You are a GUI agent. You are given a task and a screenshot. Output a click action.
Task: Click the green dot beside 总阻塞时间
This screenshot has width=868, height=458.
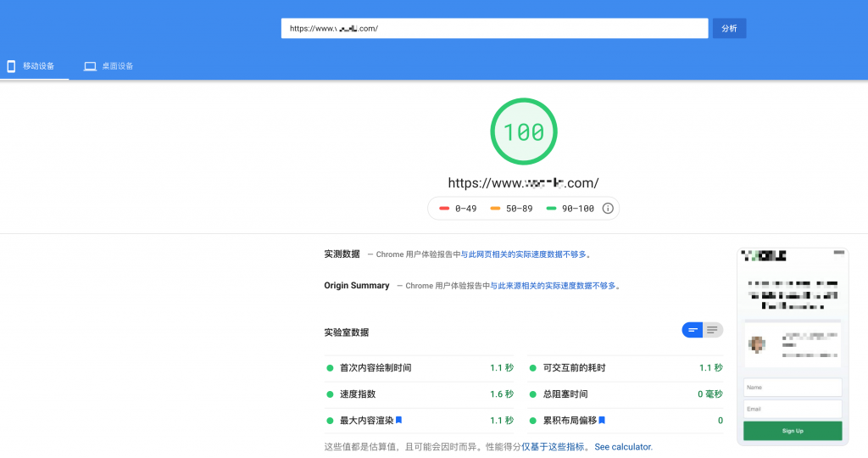533,394
